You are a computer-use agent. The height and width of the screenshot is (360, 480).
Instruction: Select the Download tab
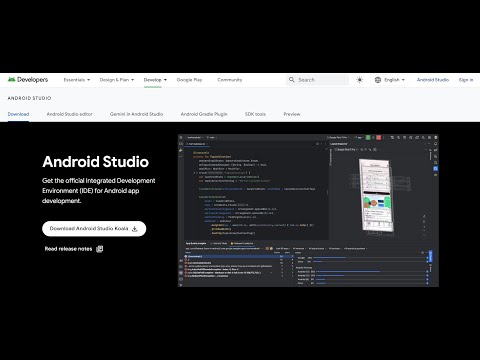[x=18, y=114]
